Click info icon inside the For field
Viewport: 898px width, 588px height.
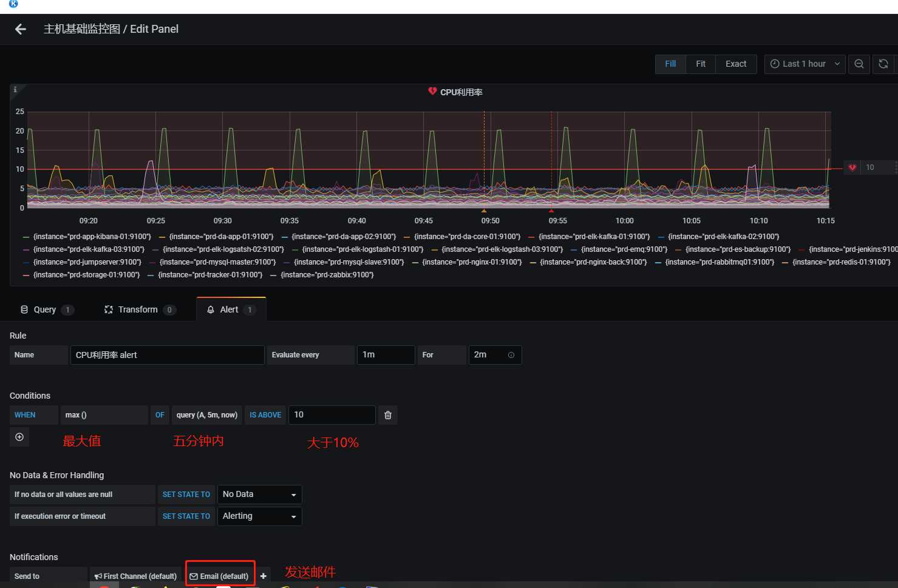pos(511,355)
